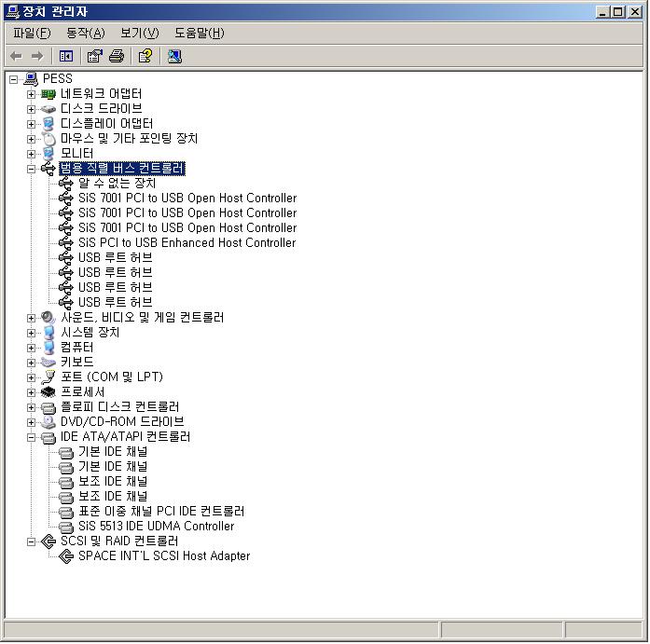Select the 알 수 없는 장치 entry

click(117, 184)
